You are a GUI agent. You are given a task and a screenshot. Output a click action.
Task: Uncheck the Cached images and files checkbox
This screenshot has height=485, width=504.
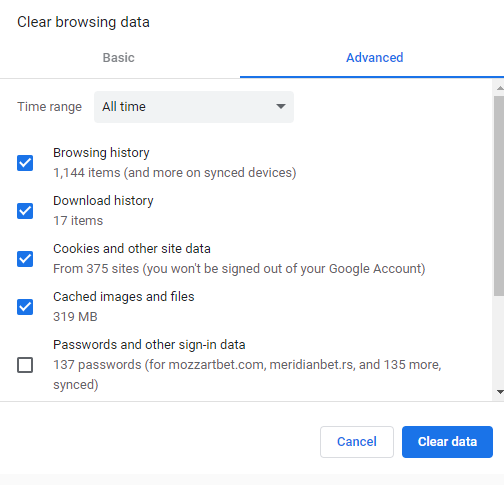tap(25, 307)
